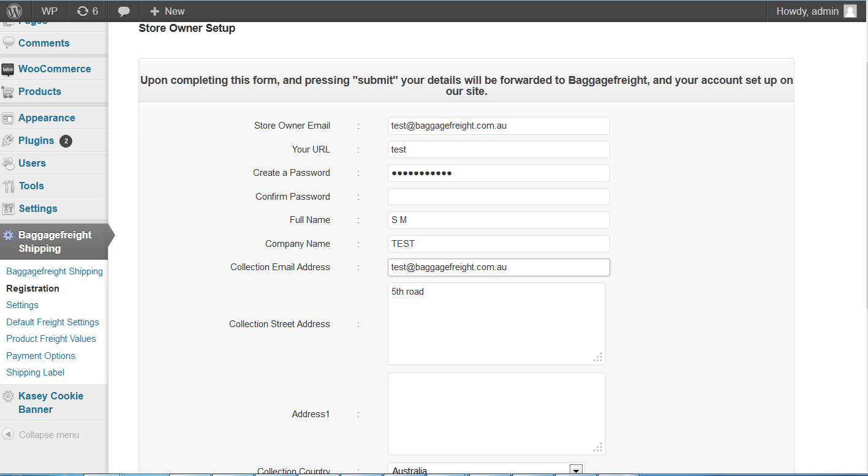This screenshot has height=476, width=868.
Task: Open the Kasey Cookie Banner menu item
Action: pyautogui.click(x=51, y=402)
